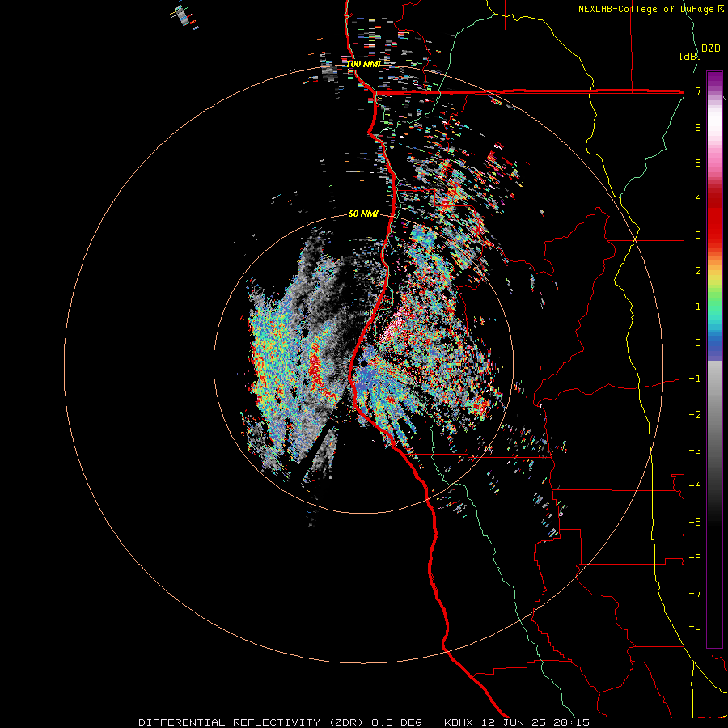Select the 6 value on the scale

pos(698,127)
